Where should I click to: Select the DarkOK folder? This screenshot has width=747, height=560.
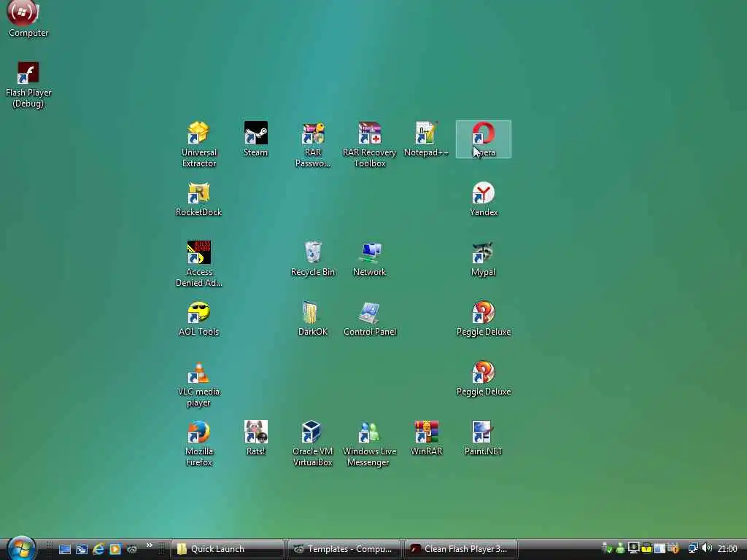click(x=313, y=319)
